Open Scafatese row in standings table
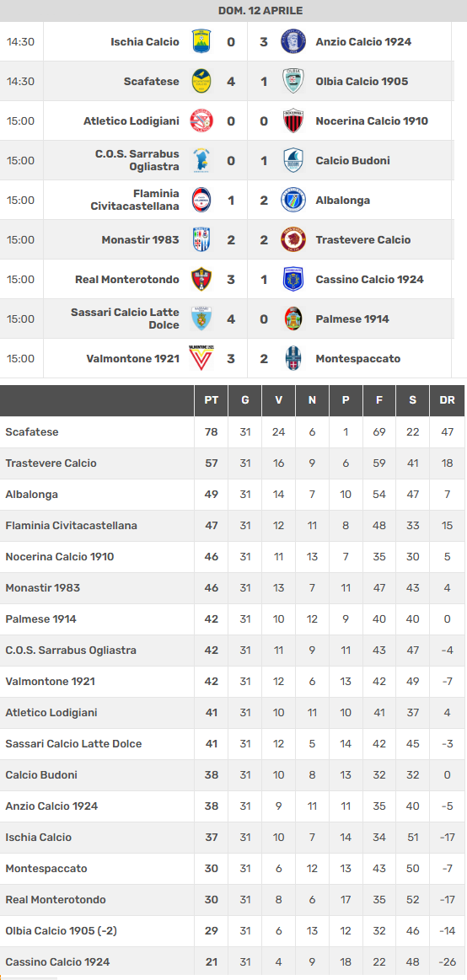The width and height of the screenshot is (467, 980). (x=233, y=432)
